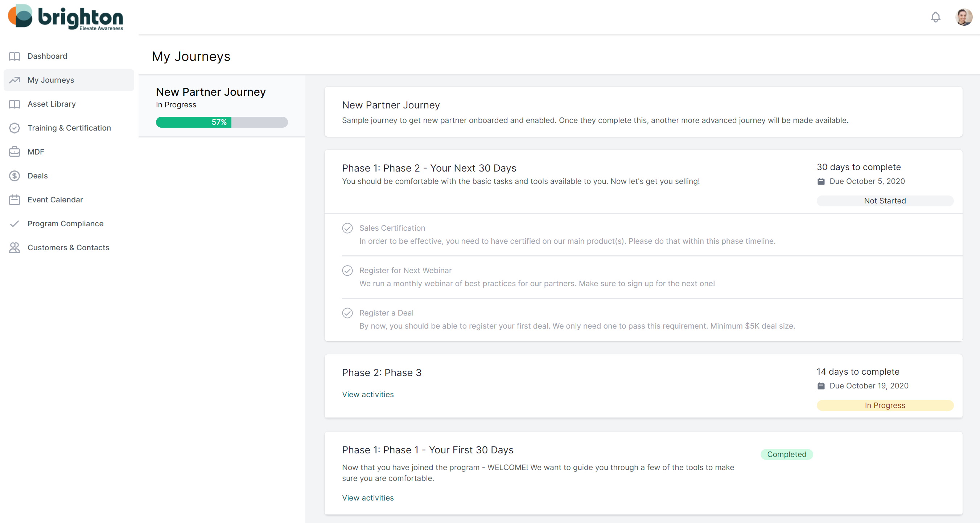Click the Not Started status badge
This screenshot has height=523, width=980.
tap(885, 201)
